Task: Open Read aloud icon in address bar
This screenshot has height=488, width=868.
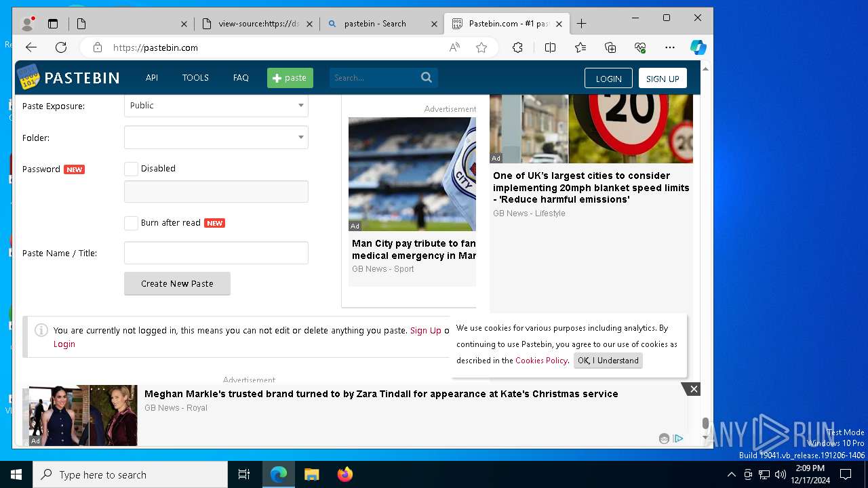Action: pyautogui.click(x=454, y=47)
